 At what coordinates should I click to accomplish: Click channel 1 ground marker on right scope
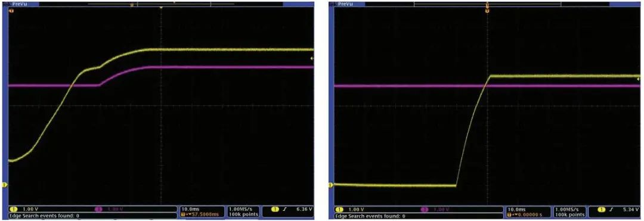[330, 185]
